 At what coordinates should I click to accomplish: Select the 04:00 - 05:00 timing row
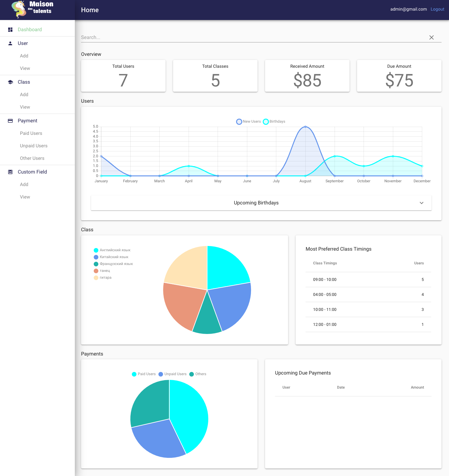click(x=368, y=295)
